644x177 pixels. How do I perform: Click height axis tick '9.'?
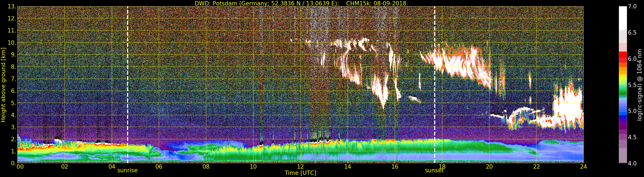(14, 55)
